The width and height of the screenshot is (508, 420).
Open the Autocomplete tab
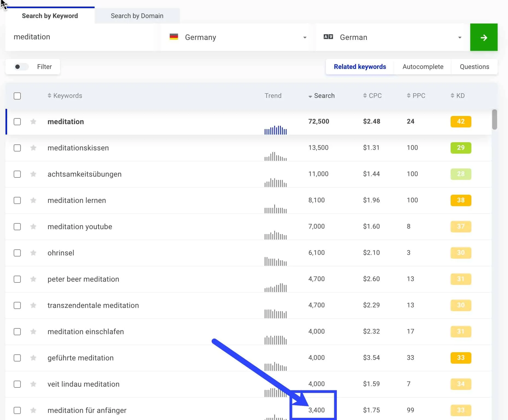(423, 67)
